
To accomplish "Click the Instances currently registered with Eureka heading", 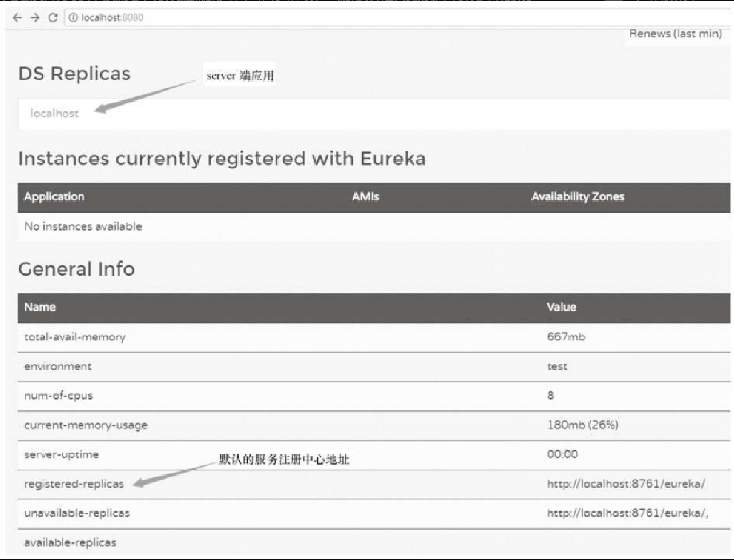I will pyautogui.click(x=222, y=158).
